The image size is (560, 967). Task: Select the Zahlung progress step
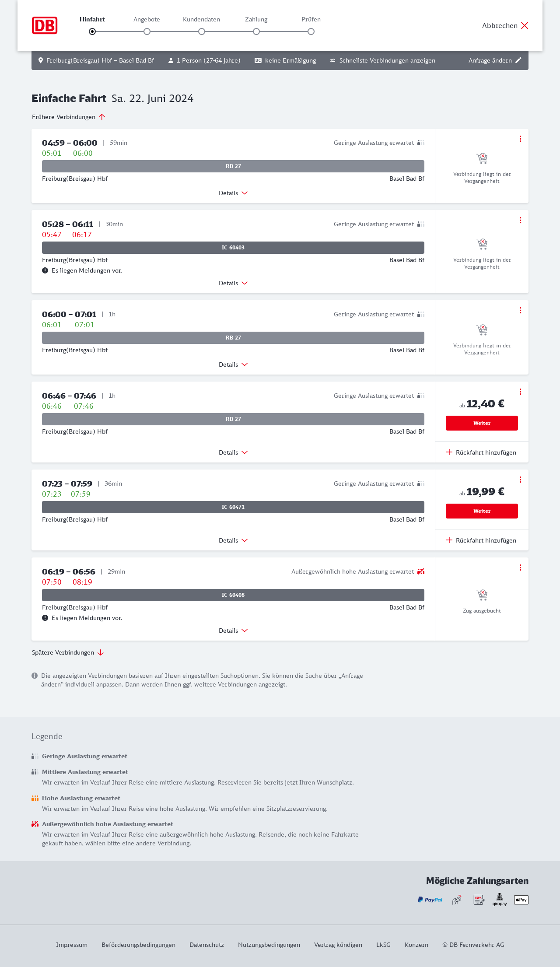pos(256,32)
